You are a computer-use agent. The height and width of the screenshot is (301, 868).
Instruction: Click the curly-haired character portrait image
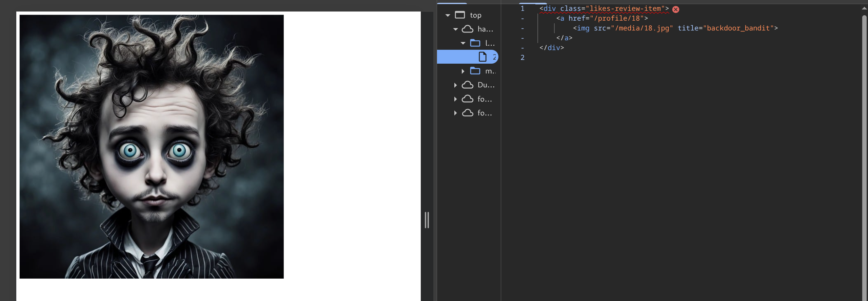pos(152,147)
